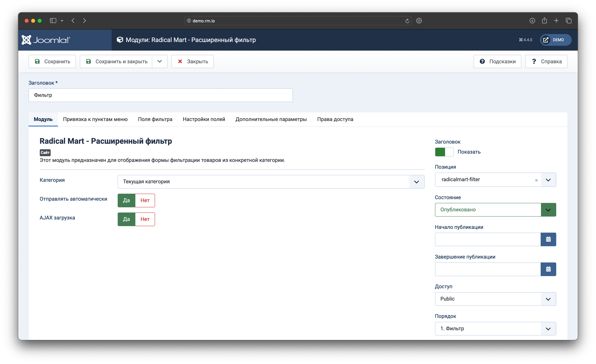Set Отправлять автоматически to Нет
Image resolution: width=596 pixels, height=364 pixels.
[x=145, y=200]
